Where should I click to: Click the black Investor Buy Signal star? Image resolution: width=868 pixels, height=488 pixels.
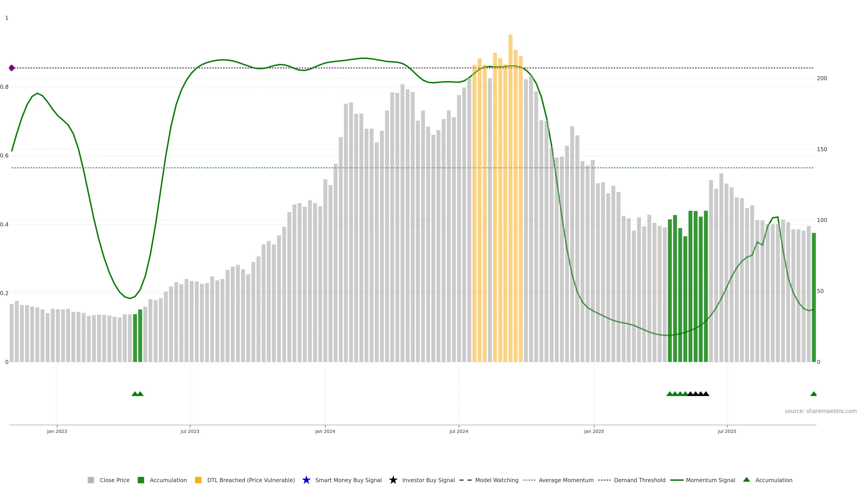click(393, 480)
